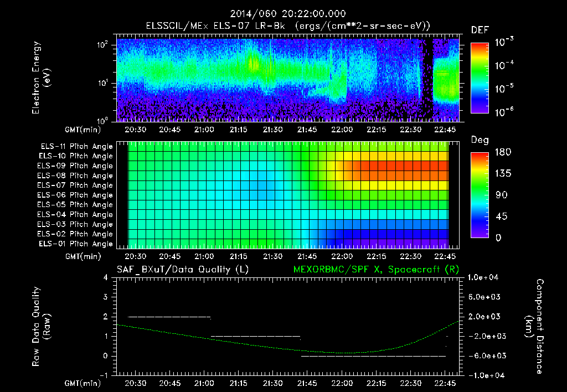Click the white data quality segment at level 0

373,356
